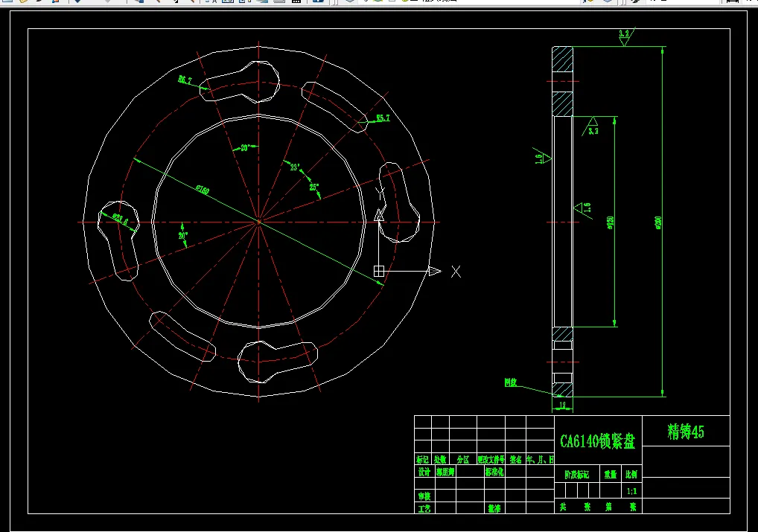Select the ø23.6 slot dimension text
The image size is (758, 532).
click(121, 219)
